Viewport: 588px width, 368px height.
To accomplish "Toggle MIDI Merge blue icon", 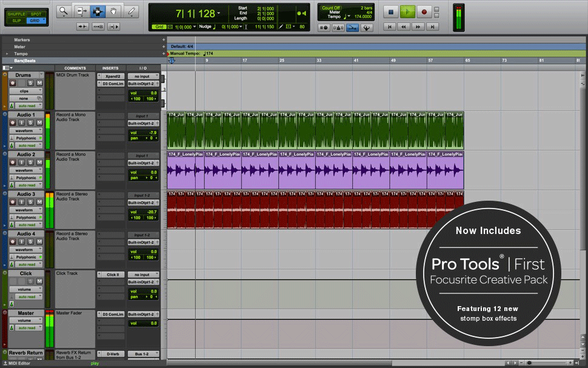I will pyautogui.click(x=352, y=27).
